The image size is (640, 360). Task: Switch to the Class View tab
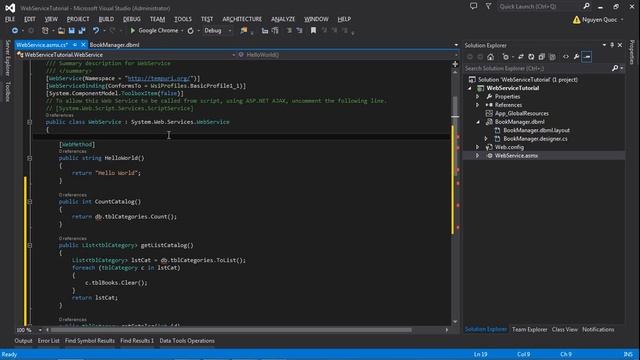coord(564,329)
